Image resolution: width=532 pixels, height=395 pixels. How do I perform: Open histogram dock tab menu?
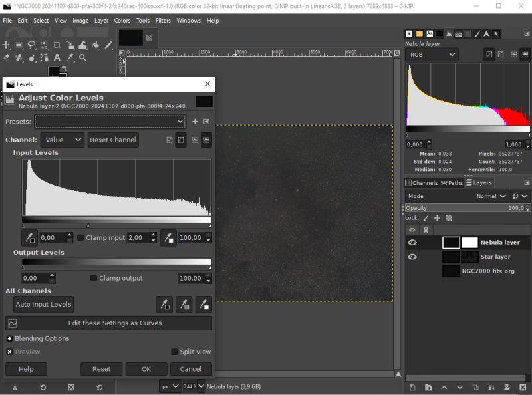click(527, 33)
